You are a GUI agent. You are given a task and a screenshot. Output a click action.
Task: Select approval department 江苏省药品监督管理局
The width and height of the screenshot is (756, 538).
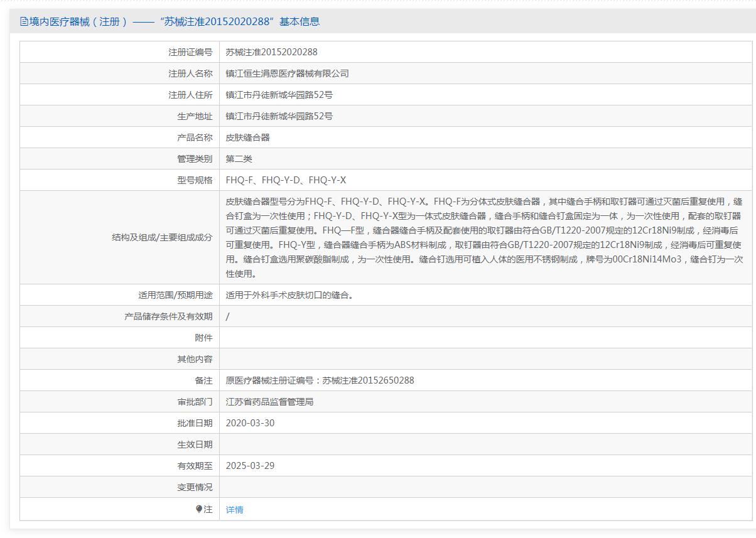tap(269, 402)
